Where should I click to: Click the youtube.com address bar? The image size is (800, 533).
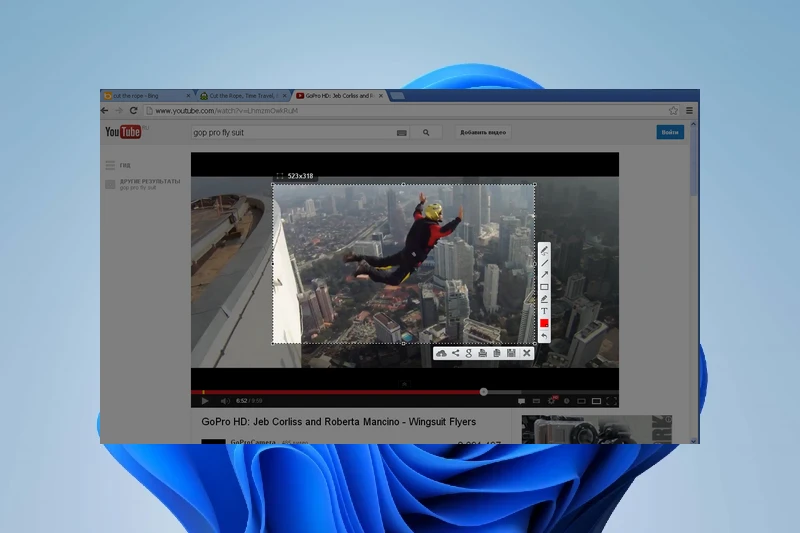[x=412, y=111]
